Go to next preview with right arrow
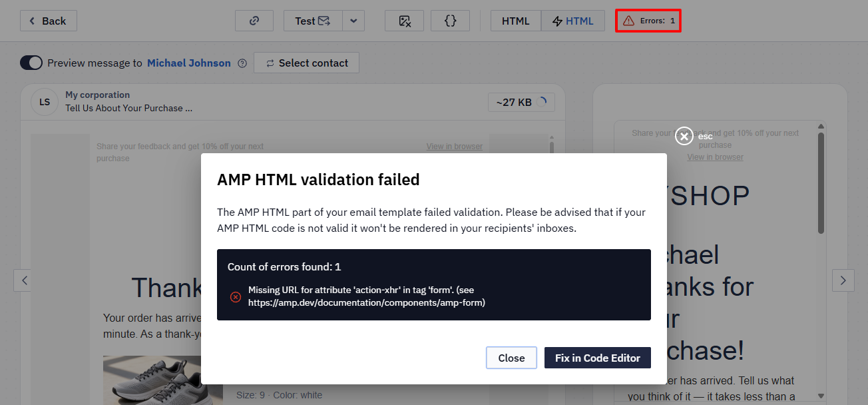 pyautogui.click(x=843, y=280)
